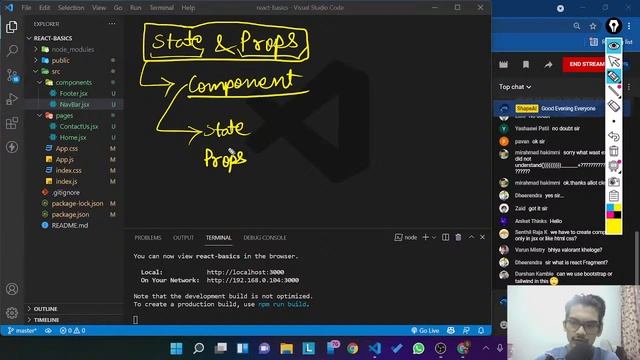Open WhatsApp from the taskbar
Screen dimensions: 640x360
418,348
